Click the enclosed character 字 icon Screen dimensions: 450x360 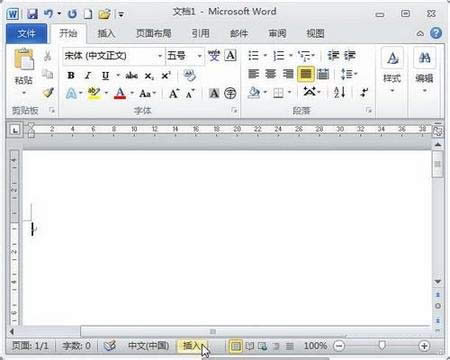(x=230, y=94)
